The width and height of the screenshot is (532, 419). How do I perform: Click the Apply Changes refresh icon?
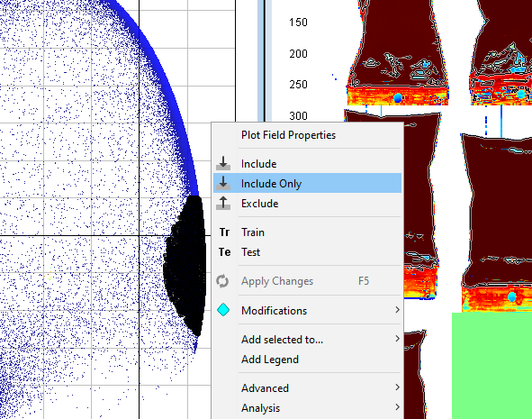click(x=222, y=281)
